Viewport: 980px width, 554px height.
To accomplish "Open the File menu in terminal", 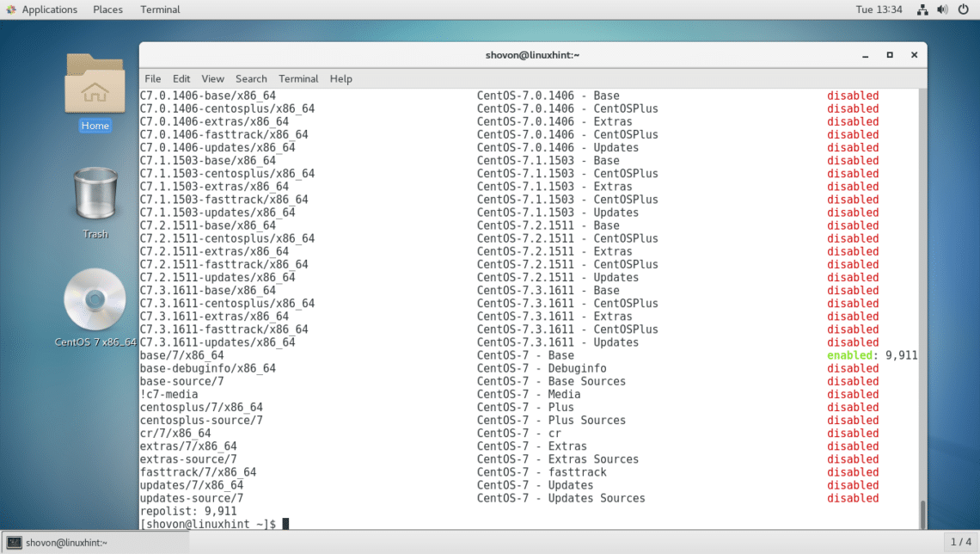I will tap(152, 78).
